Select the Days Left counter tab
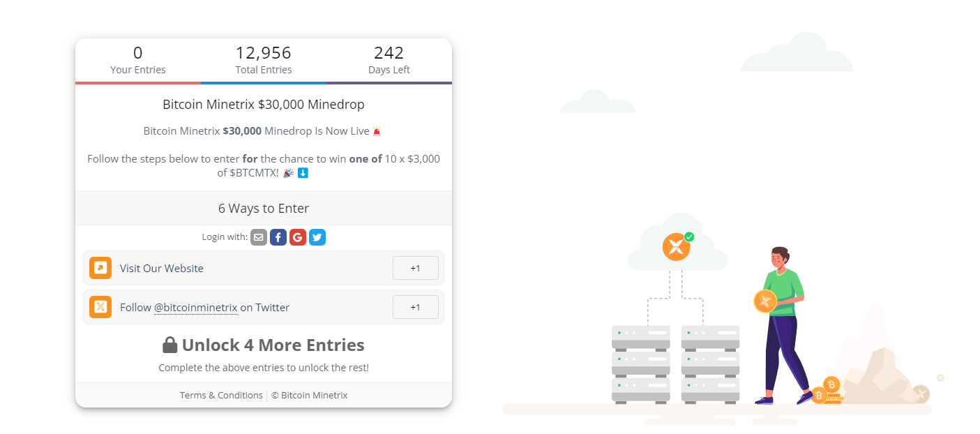The width and height of the screenshot is (980, 434). pyautogui.click(x=389, y=61)
